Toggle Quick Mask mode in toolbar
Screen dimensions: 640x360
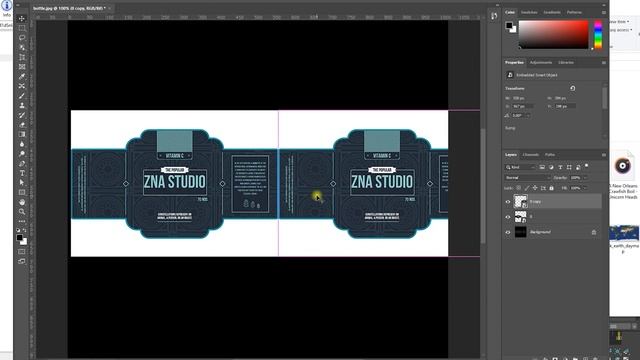coord(22,251)
